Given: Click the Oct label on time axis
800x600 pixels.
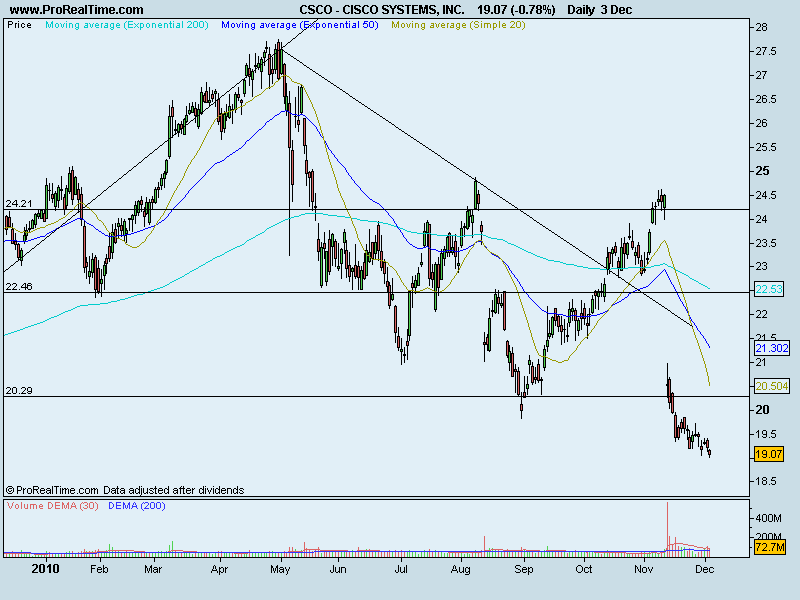Looking at the screenshot, I should (x=584, y=569).
